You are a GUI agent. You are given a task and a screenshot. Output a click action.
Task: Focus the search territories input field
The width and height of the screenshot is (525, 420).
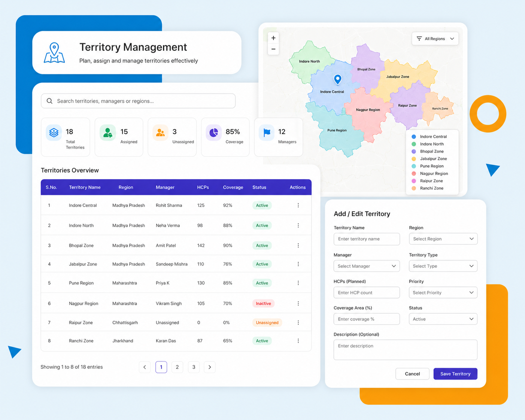point(138,101)
